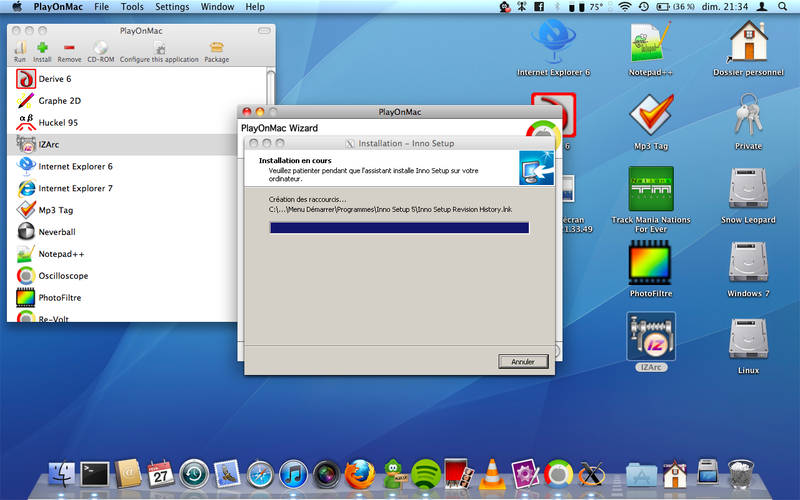Click the installation progress bar
This screenshot has width=800, height=500.
(398, 228)
